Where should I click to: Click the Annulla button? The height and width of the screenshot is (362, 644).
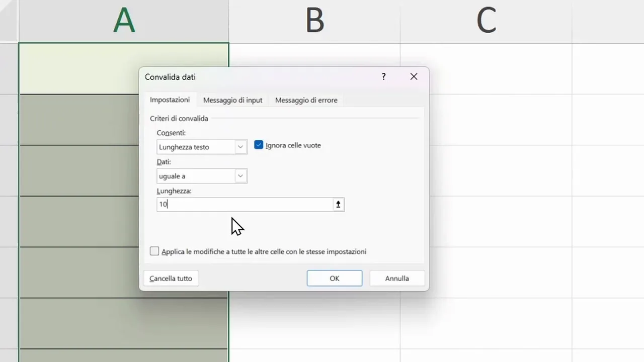point(397,278)
